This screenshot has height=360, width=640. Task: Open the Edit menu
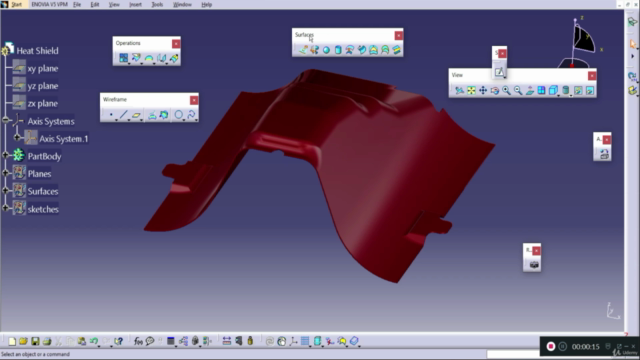point(95,4)
